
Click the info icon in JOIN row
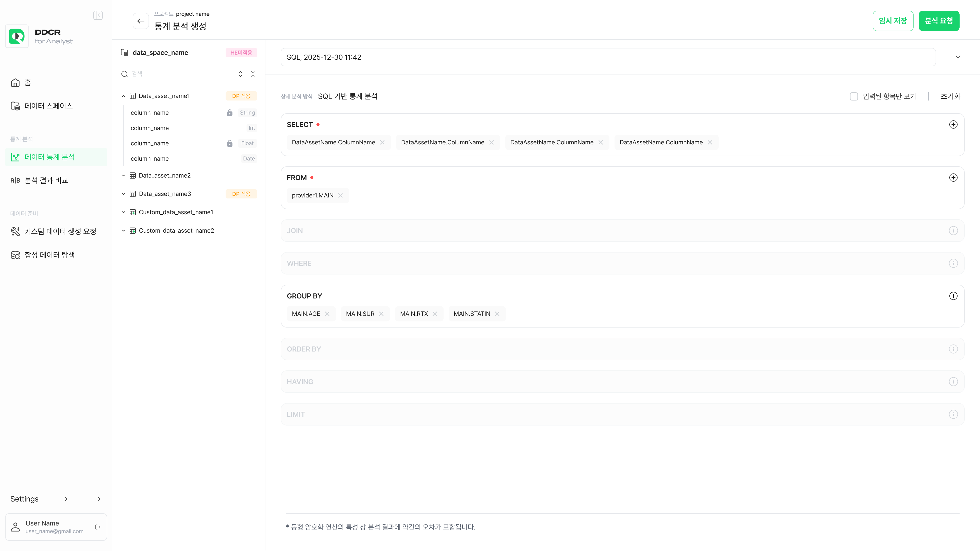pyautogui.click(x=953, y=231)
